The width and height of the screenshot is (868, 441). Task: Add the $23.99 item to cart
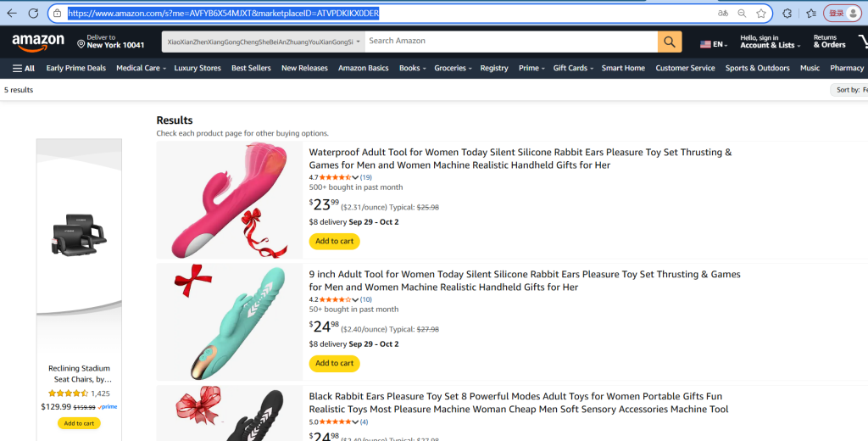coord(334,241)
